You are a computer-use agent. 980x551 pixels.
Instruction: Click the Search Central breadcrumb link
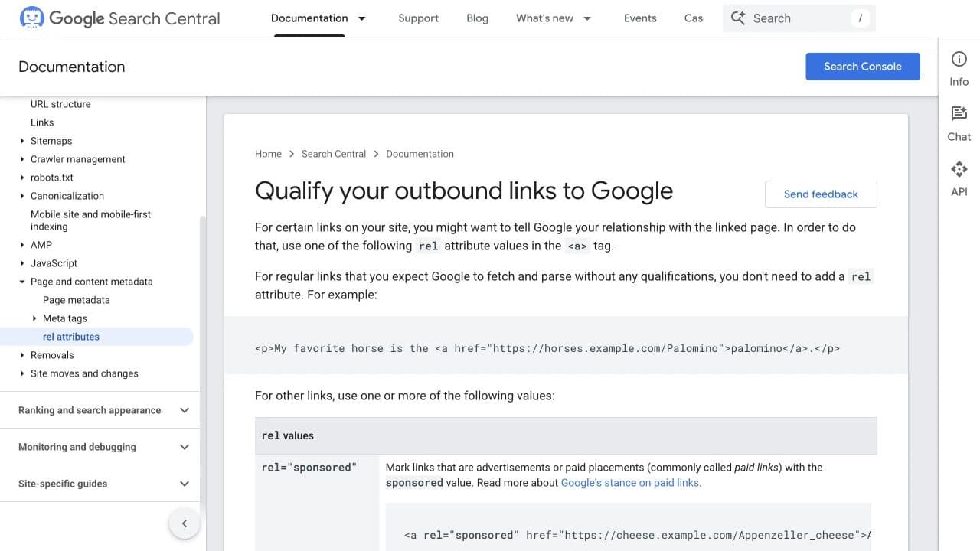[x=334, y=154]
